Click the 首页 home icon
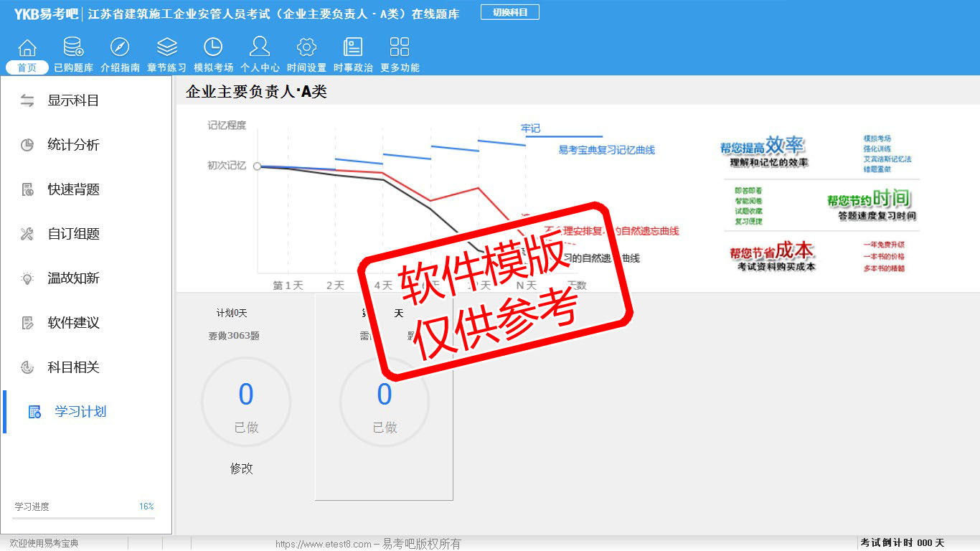Viewport: 980px width, 551px height. click(x=27, y=48)
